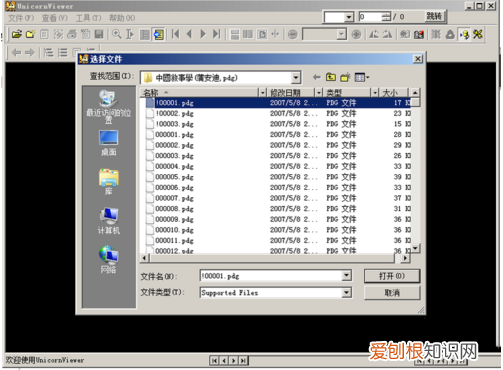Click the open folder icon with star
The image size is (503, 370).
(x=30, y=34)
